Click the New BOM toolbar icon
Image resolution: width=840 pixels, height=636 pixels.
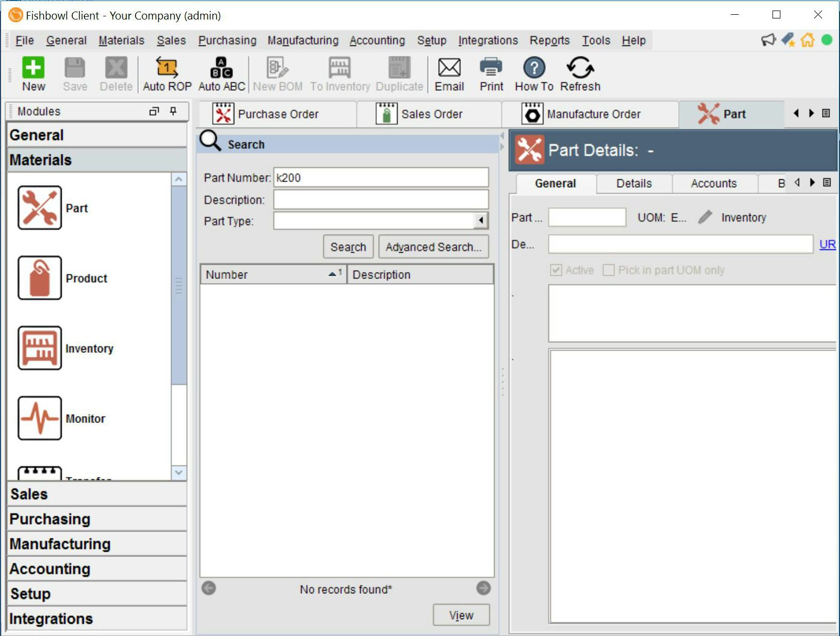point(278,74)
